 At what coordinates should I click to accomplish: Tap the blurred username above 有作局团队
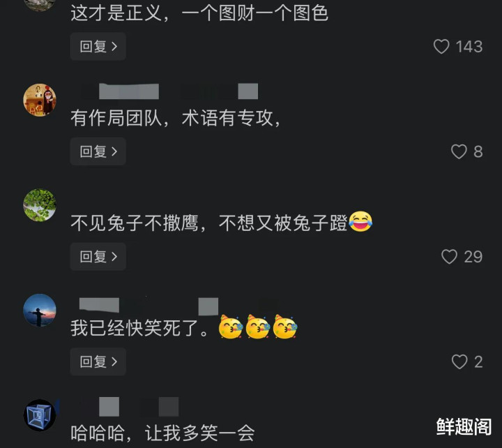tap(169, 91)
